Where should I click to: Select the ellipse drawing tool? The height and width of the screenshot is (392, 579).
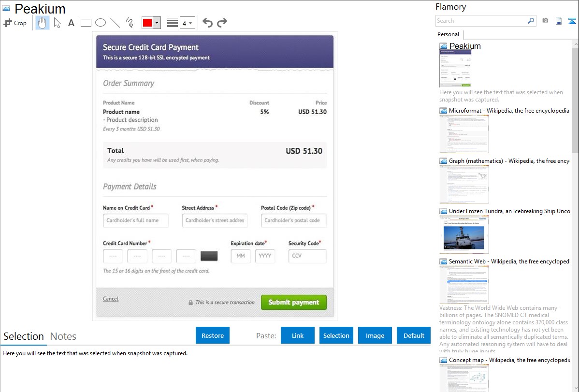tap(101, 23)
